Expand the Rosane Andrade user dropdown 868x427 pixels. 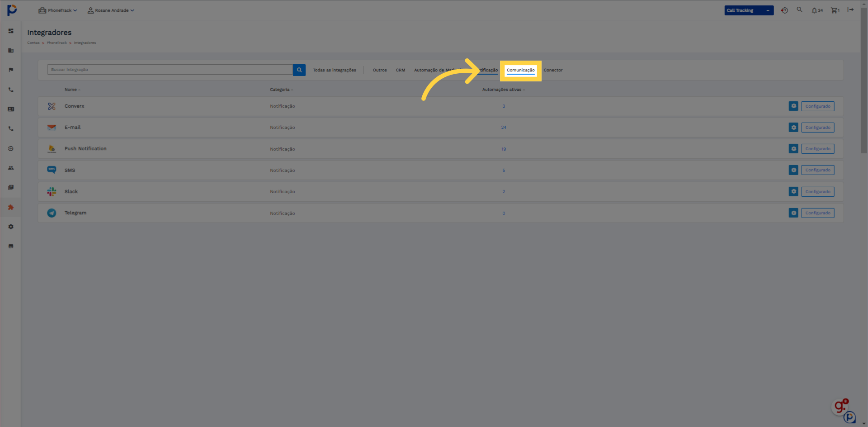(x=111, y=10)
